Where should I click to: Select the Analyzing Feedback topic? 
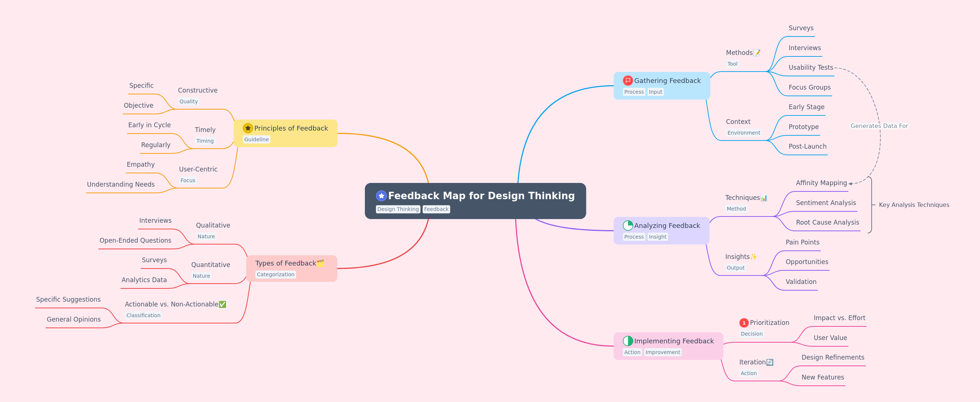click(x=661, y=231)
